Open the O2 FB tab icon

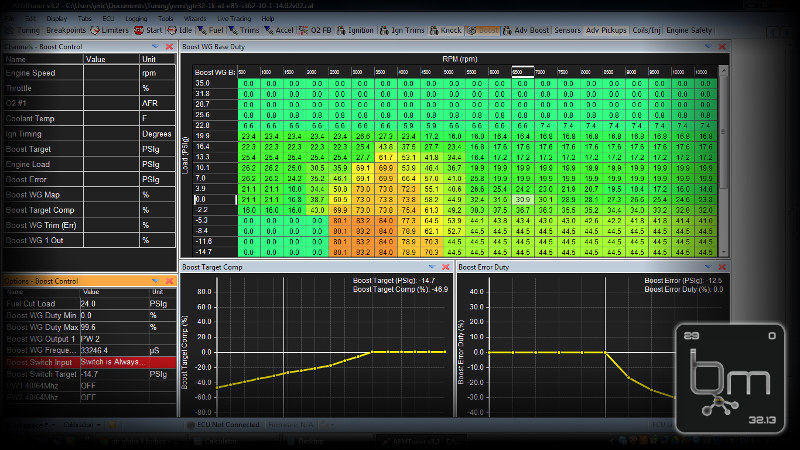tap(304, 31)
